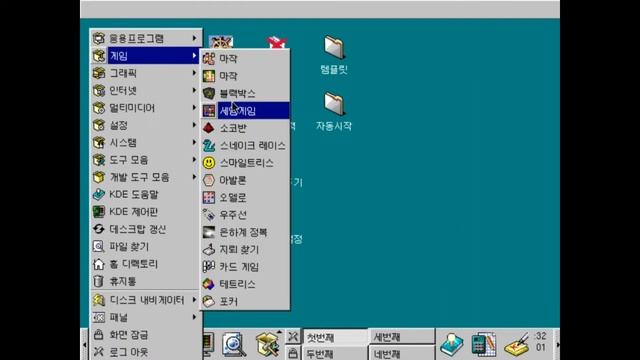Expand the 개발 도구 모음 submenu arrow
640x360 pixels.
[x=194, y=177]
